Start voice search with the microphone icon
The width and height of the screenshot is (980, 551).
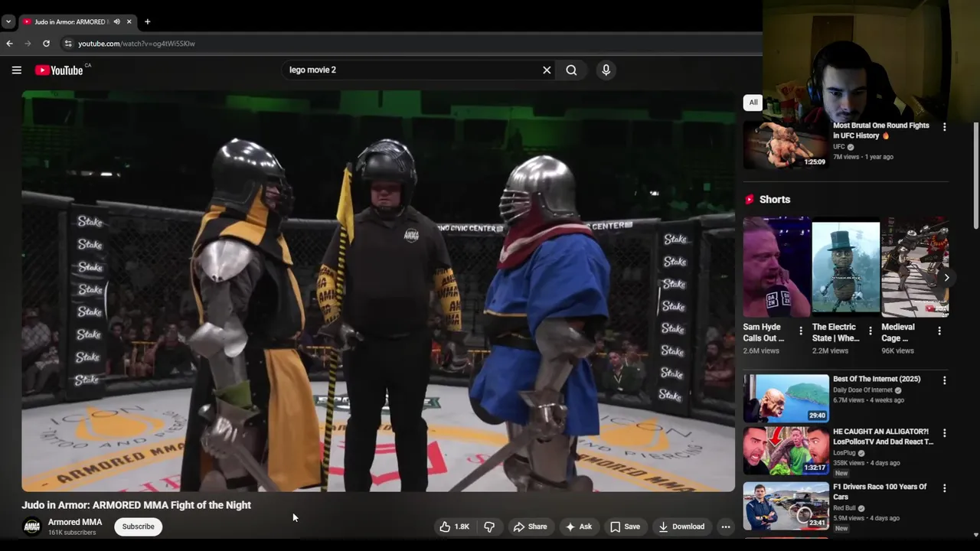point(606,70)
